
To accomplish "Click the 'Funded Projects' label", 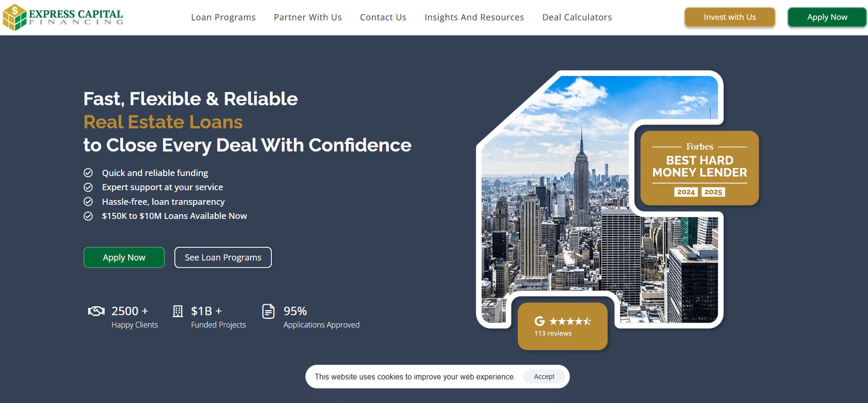I will click(x=218, y=325).
